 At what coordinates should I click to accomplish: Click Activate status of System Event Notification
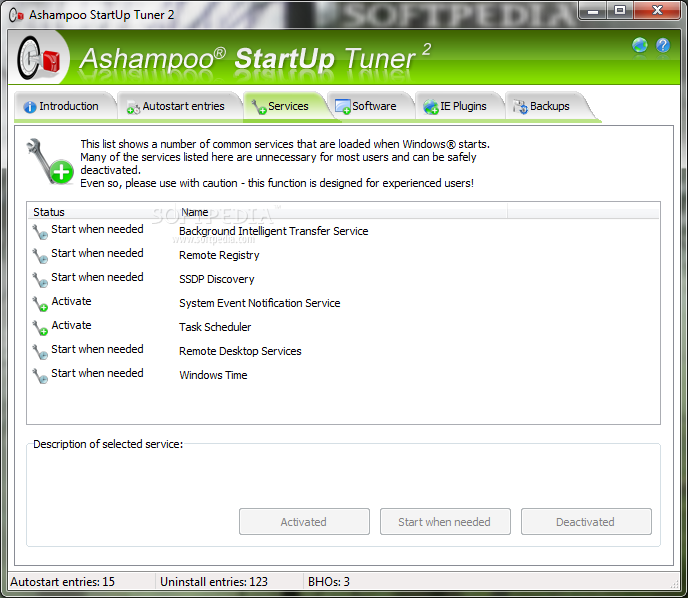tap(72, 301)
